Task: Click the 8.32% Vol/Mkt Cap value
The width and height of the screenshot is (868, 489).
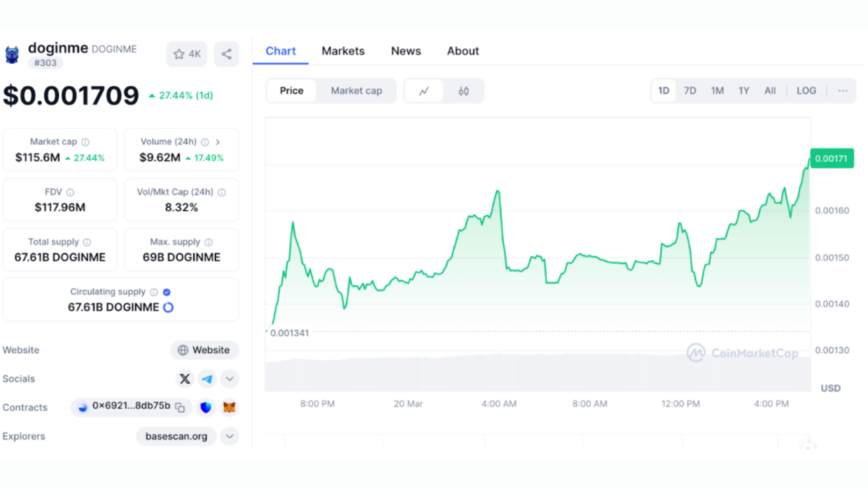Action: 181,207
